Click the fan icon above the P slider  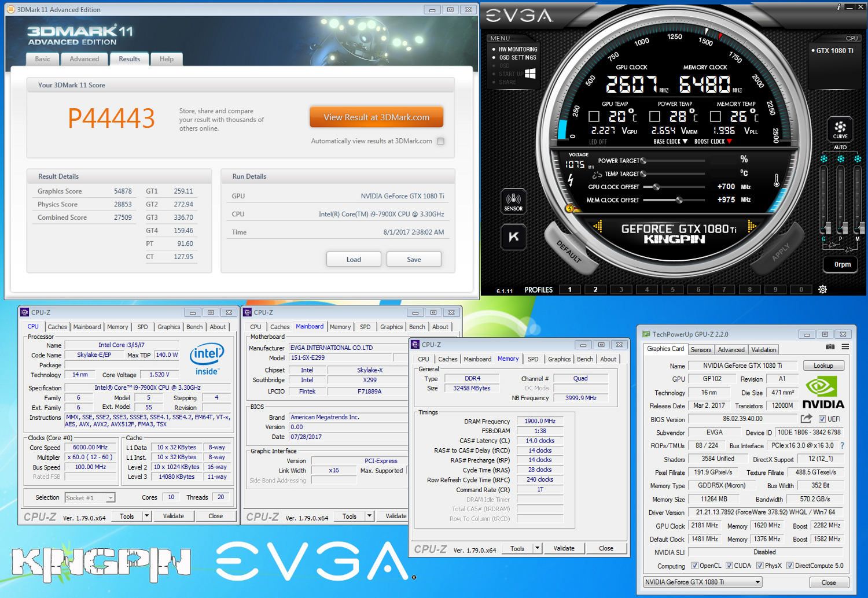(x=841, y=158)
